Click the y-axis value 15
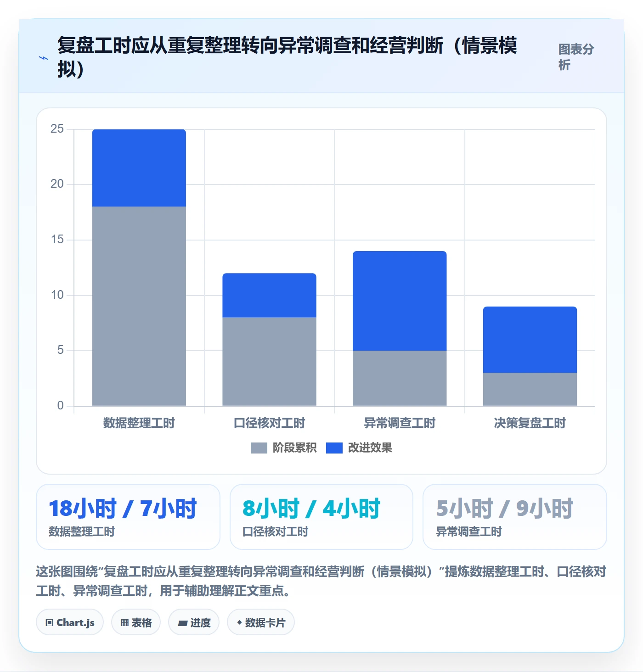This screenshot has width=643, height=672. click(x=57, y=240)
